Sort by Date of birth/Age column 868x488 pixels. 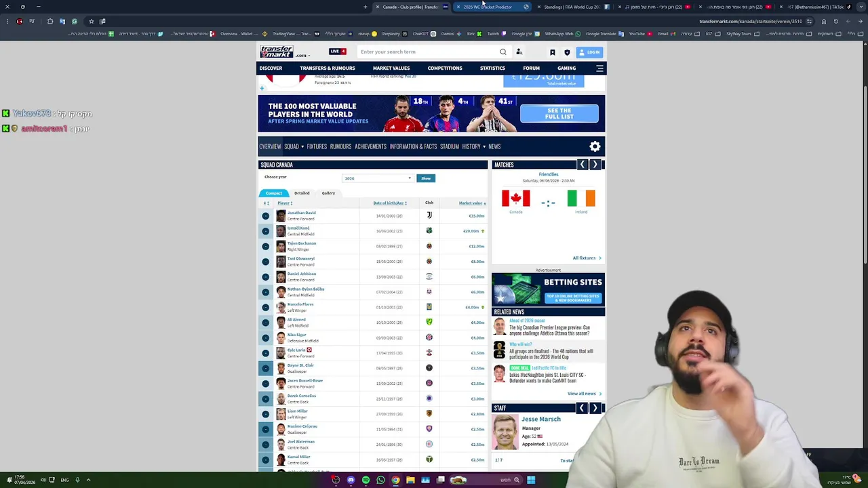(x=390, y=203)
